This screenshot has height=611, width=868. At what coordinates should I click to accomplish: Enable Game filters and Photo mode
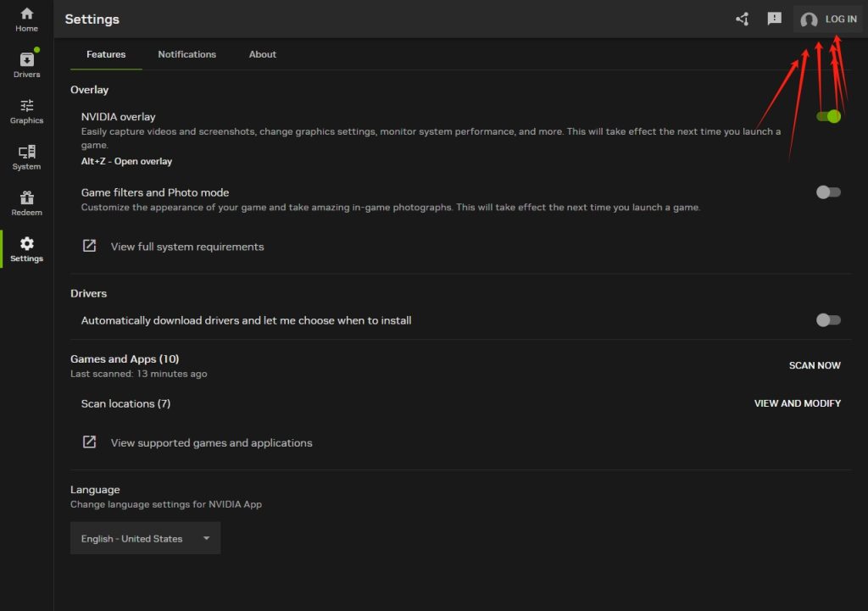pyautogui.click(x=828, y=192)
